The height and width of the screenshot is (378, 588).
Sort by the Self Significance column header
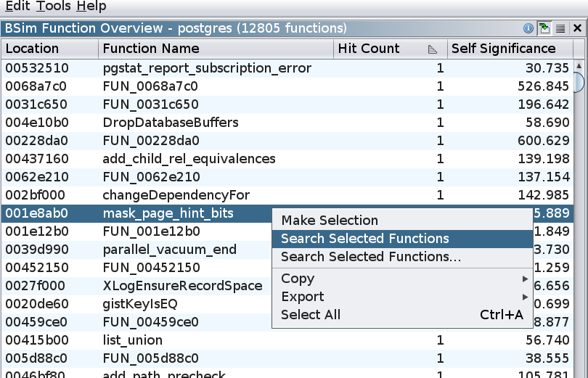pos(508,49)
